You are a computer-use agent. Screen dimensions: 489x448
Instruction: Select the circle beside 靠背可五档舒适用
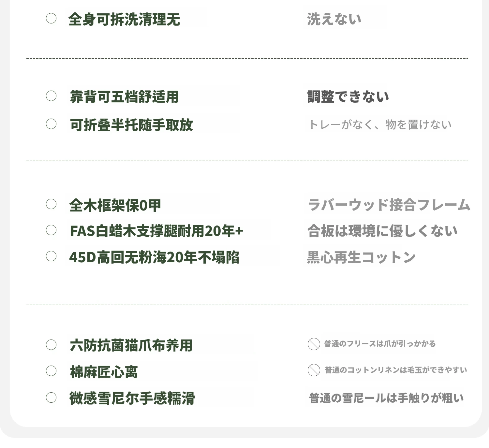click(51, 96)
